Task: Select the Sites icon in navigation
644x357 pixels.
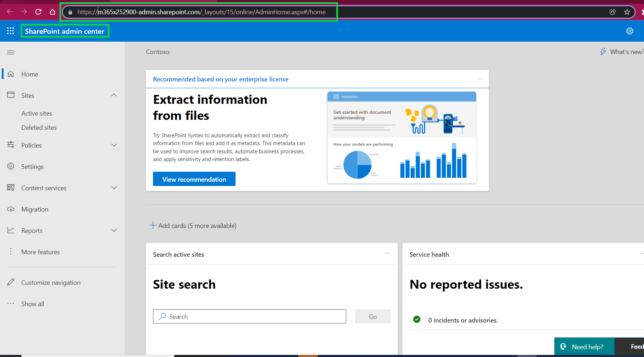Action: click(11, 95)
